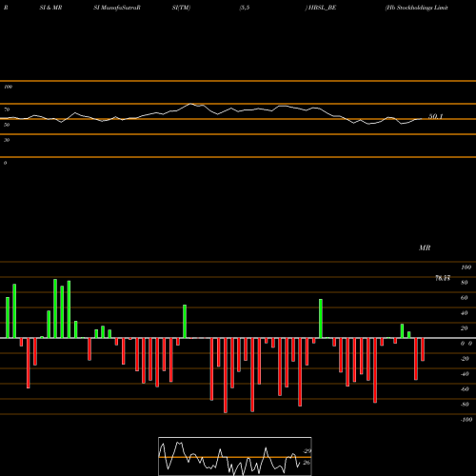Screen dimensions: 476x476
Task: Click the '26' value in mini chart
Action: pyautogui.click(x=307, y=463)
